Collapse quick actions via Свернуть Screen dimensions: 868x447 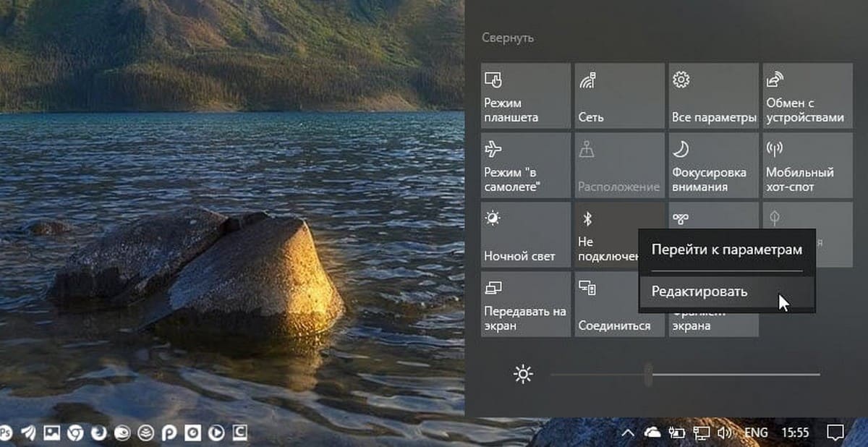(x=507, y=38)
